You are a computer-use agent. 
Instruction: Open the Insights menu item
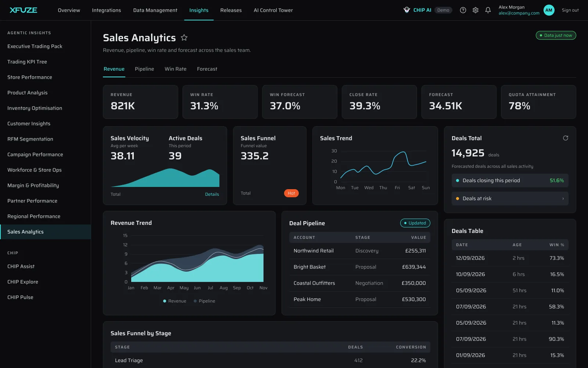pos(199,10)
